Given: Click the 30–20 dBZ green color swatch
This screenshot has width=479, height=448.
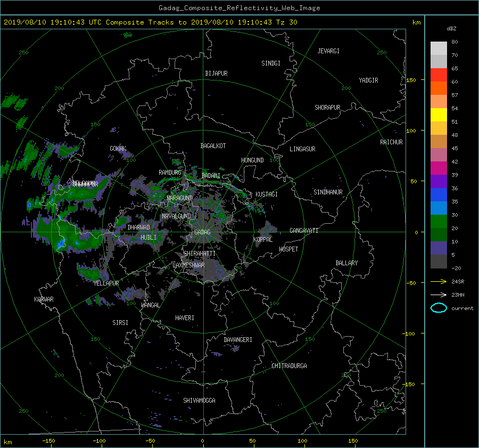Looking at the screenshot, I should pyautogui.click(x=439, y=222).
